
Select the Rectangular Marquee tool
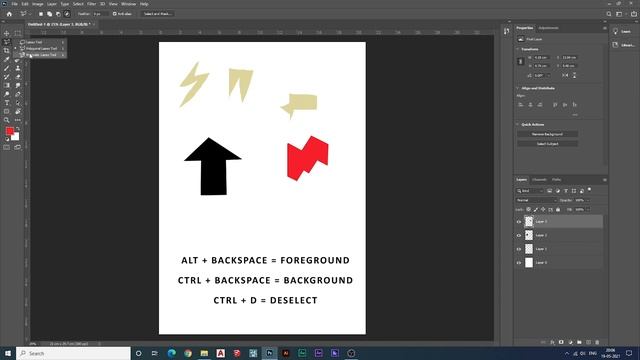click(x=18, y=33)
